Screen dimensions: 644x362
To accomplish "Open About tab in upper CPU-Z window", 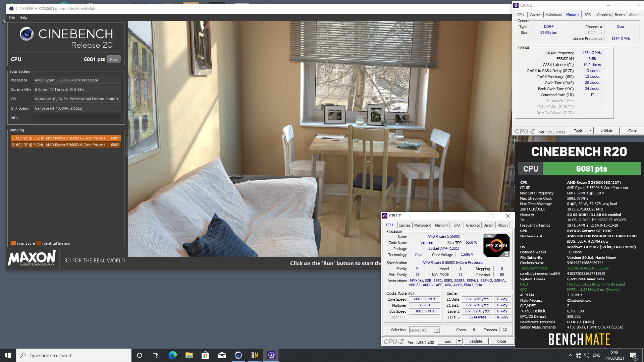I will click(634, 15).
